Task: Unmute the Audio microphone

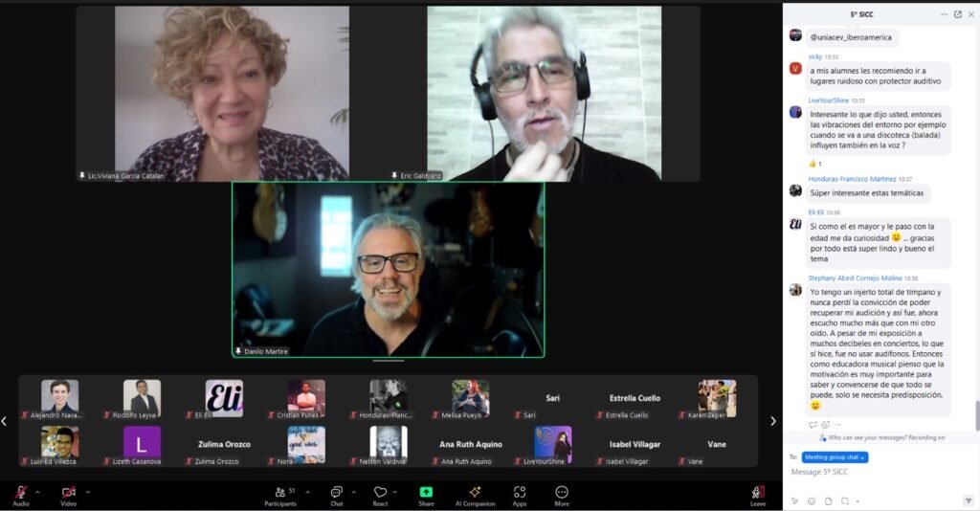Action: [x=21, y=496]
